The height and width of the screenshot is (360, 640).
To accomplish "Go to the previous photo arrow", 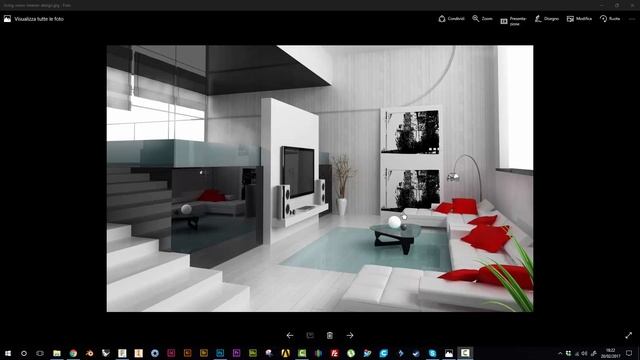I will click(290, 336).
